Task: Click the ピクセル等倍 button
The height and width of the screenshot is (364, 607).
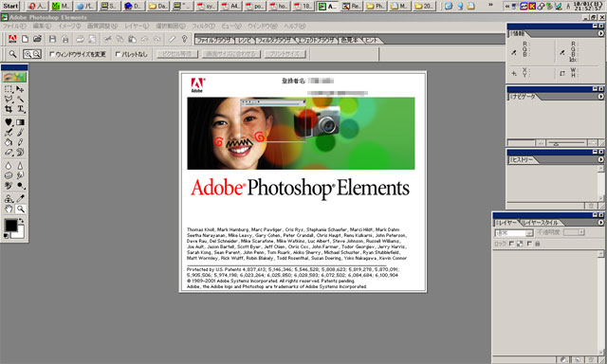Action: click(177, 54)
